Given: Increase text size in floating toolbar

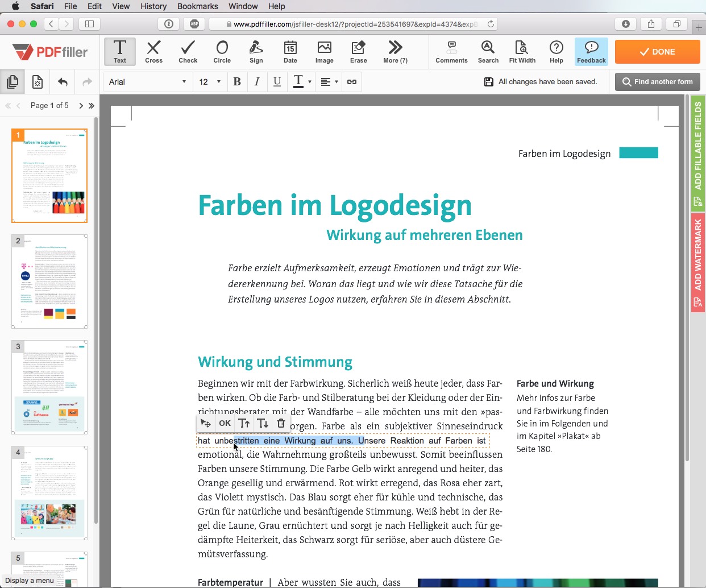Looking at the screenshot, I should click(244, 423).
